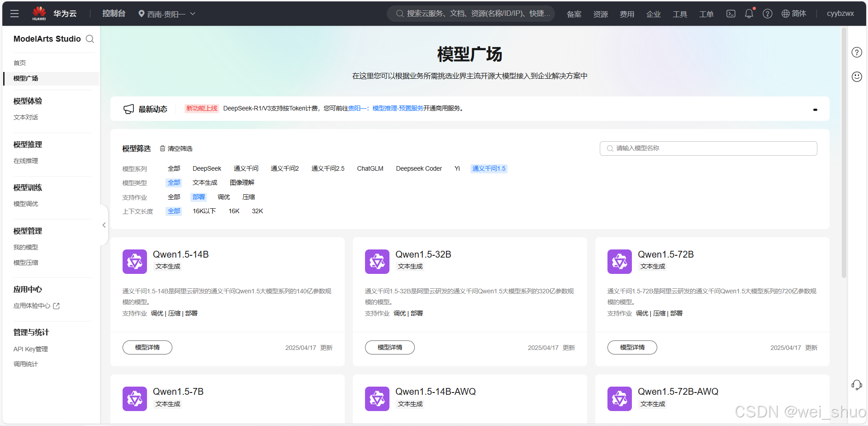The width and height of the screenshot is (868, 426).
Task: Click the Qwen1.5-7B title text
Action: [x=178, y=392]
